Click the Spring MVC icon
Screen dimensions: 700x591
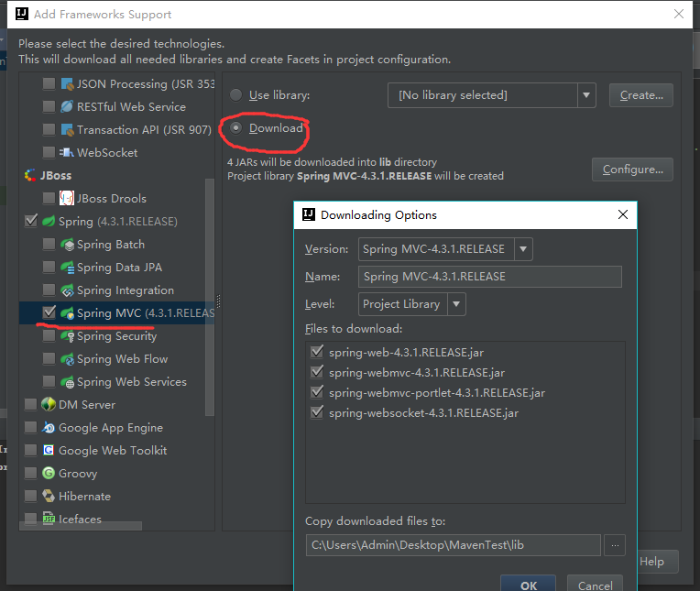click(67, 313)
